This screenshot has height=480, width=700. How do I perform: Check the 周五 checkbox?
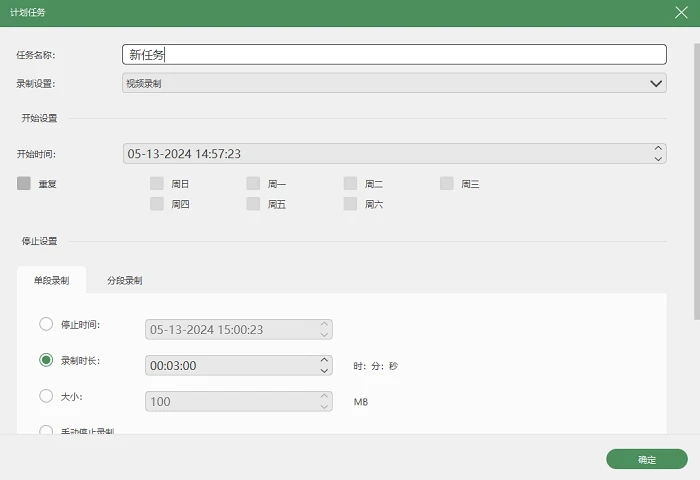[x=253, y=204]
